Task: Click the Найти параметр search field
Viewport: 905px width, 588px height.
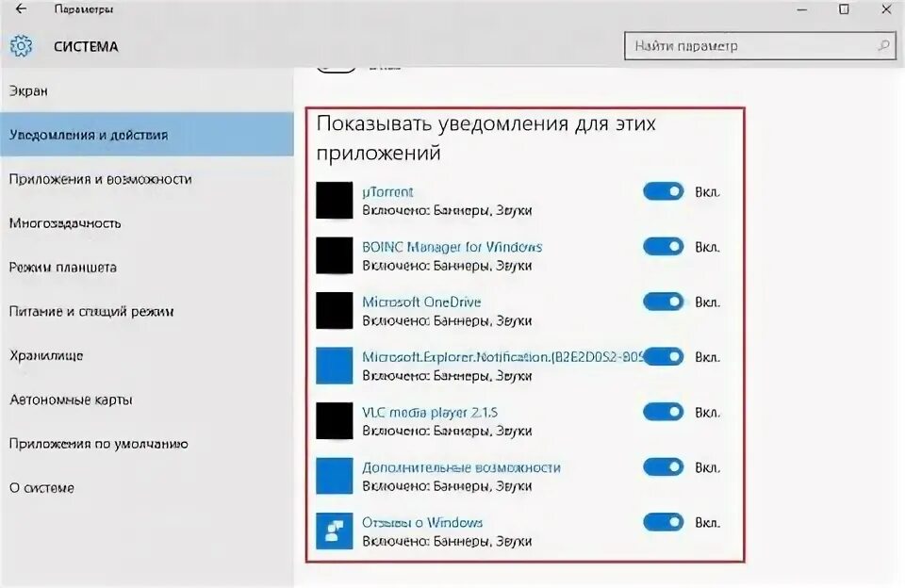Action: [x=760, y=45]
